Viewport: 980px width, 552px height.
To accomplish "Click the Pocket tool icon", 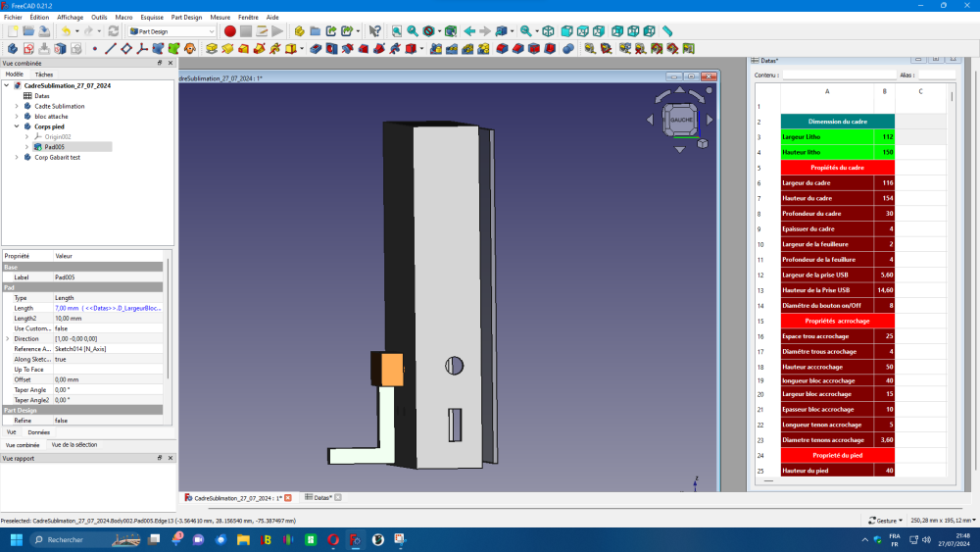I will pyautogui.click(x=316, y=49).
